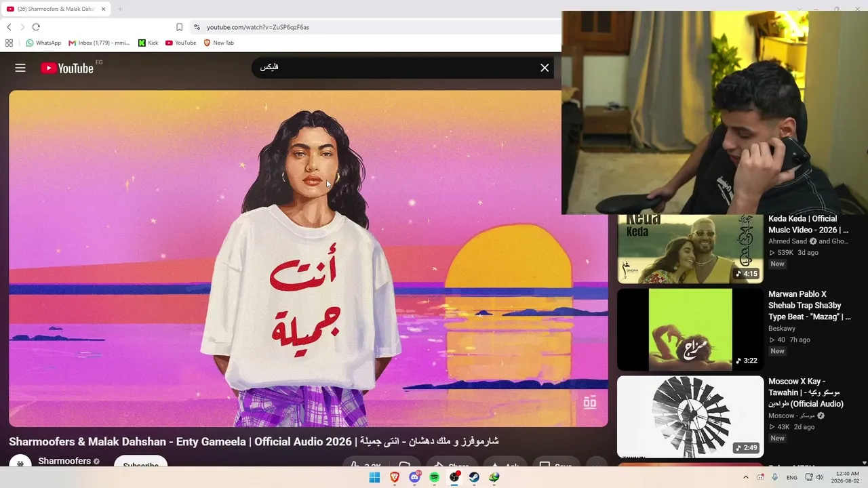Open the WhatsApp bookmark
Viewport: 868px width, 488px height.
coord(43,43)
